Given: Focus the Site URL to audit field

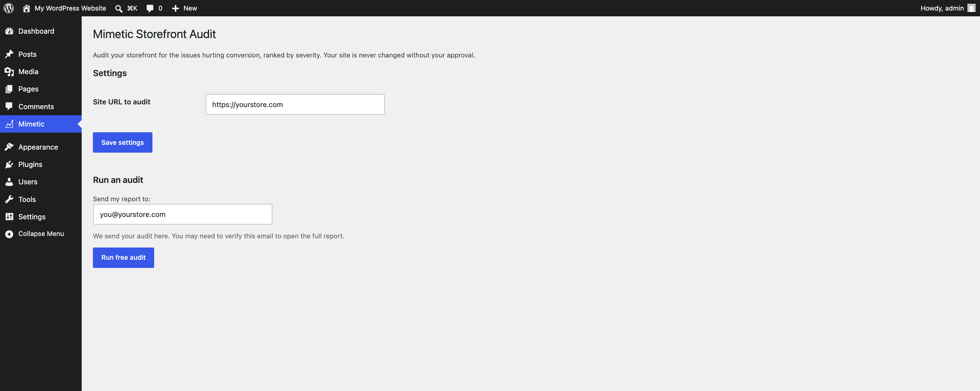Looking at the screenshot, I should tap(295, 104).
